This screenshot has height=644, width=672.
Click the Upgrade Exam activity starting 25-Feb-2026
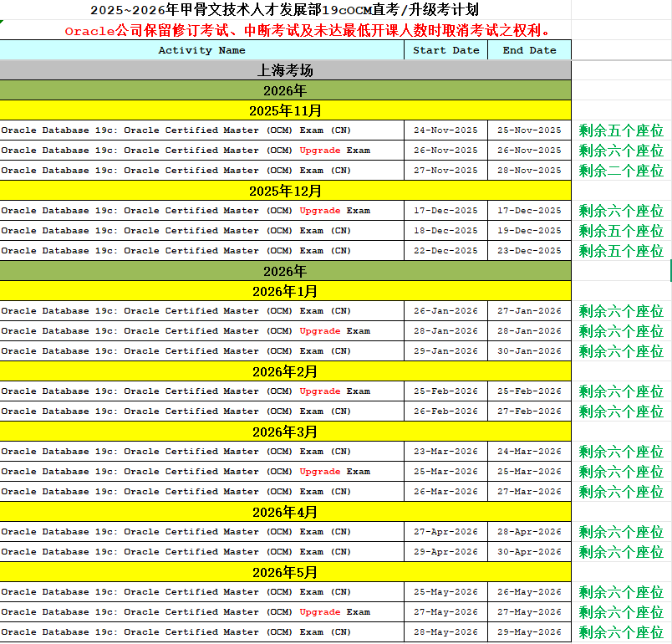pyautogui.click(x=185, y=391)
